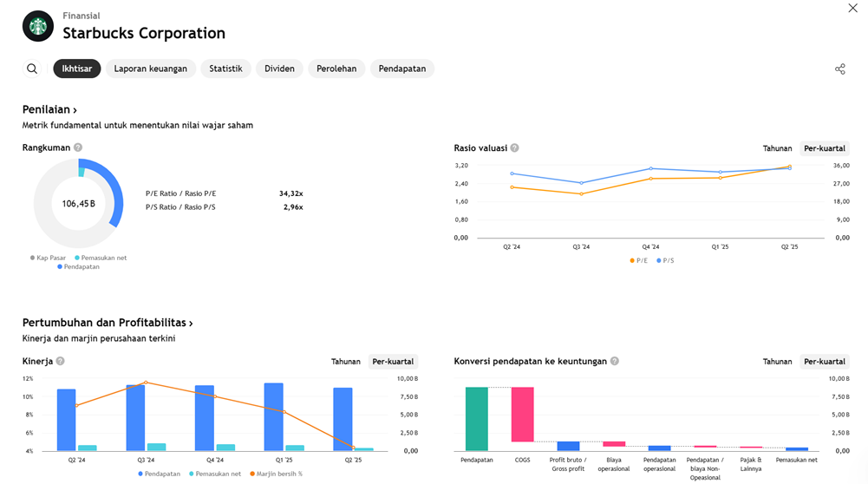The height and width of the screenshot is (484, 868).
Task: Click the 2,96x P/S ratio value
Action: click(293, 207)
